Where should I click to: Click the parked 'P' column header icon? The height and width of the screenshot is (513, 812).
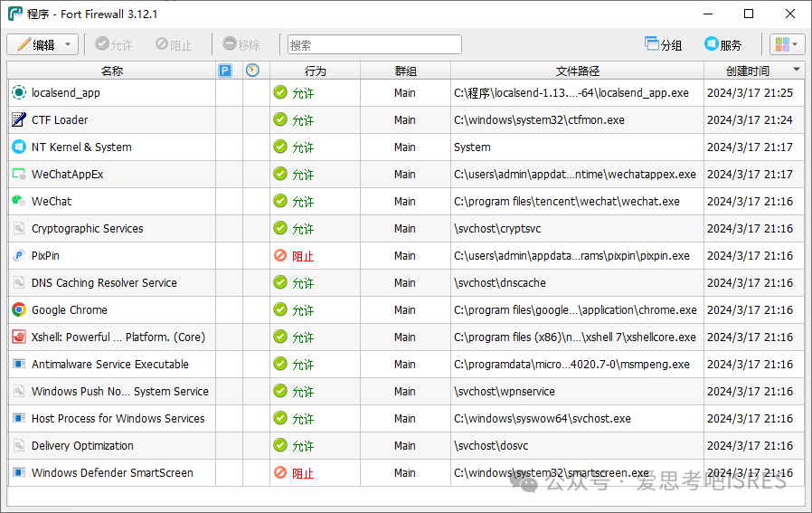pyautogui.click(x=225, y=71)
